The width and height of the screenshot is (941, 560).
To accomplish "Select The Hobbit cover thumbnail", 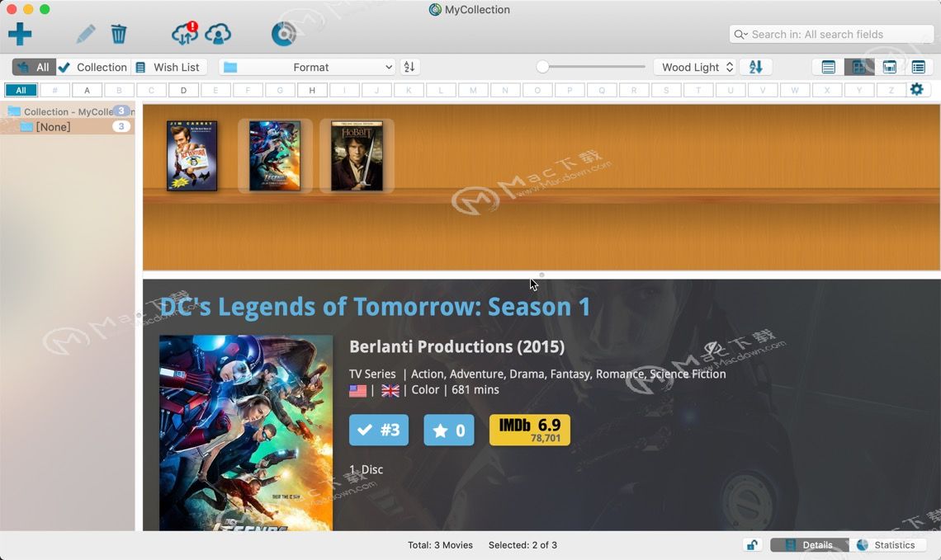I will [x=357, y=156].
